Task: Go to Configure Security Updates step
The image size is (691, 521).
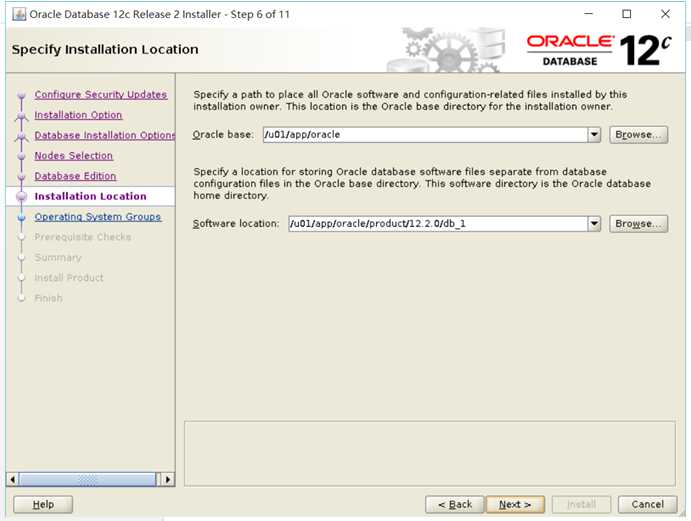Action: pos(100,94)
